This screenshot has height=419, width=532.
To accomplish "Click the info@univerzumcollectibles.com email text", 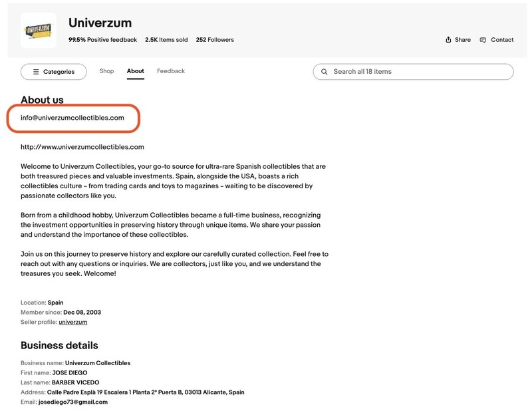I will coord(72,118).
